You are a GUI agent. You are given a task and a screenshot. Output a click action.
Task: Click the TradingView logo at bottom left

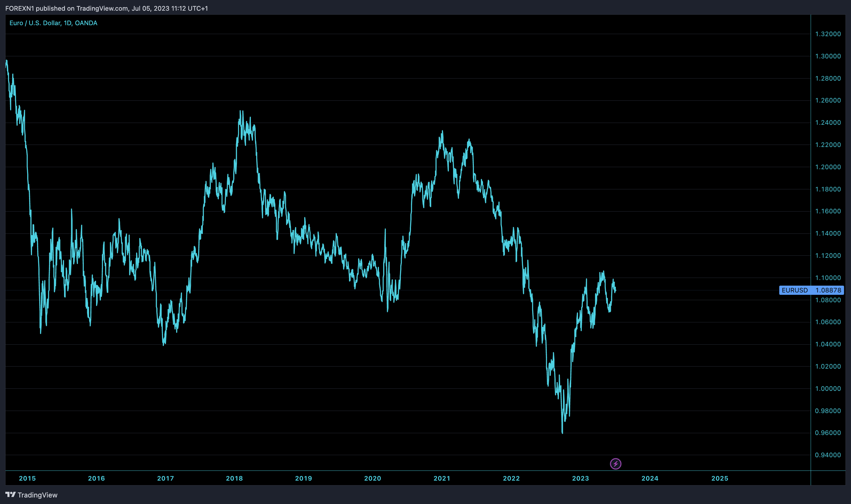31,495
